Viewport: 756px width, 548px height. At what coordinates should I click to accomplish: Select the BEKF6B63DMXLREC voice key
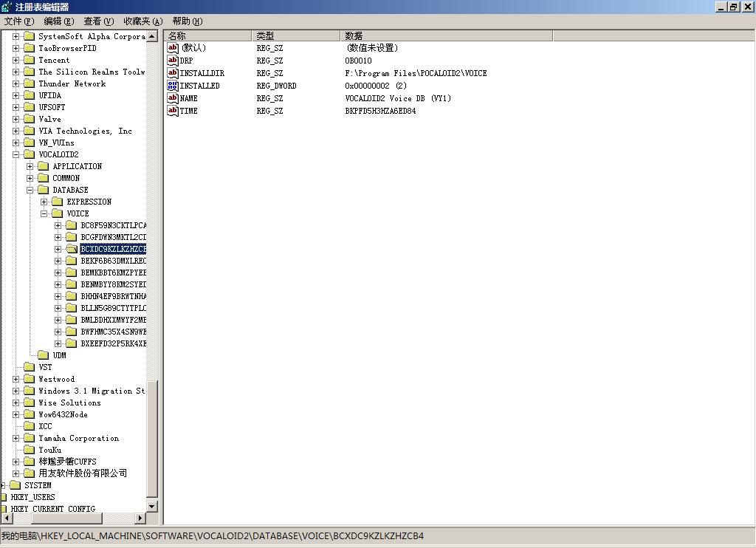pyautogui.click(x=113, y=261)
